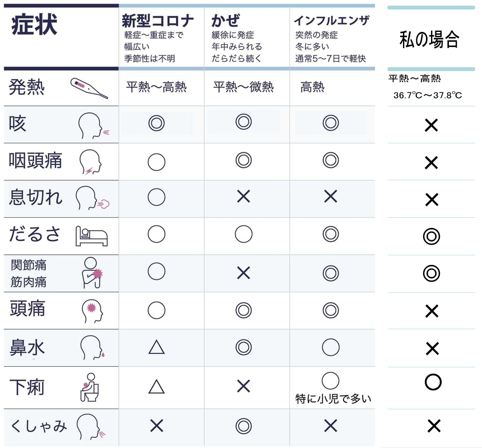
Task: Click the sore throat head icon
Action: [x=91, y=162]
